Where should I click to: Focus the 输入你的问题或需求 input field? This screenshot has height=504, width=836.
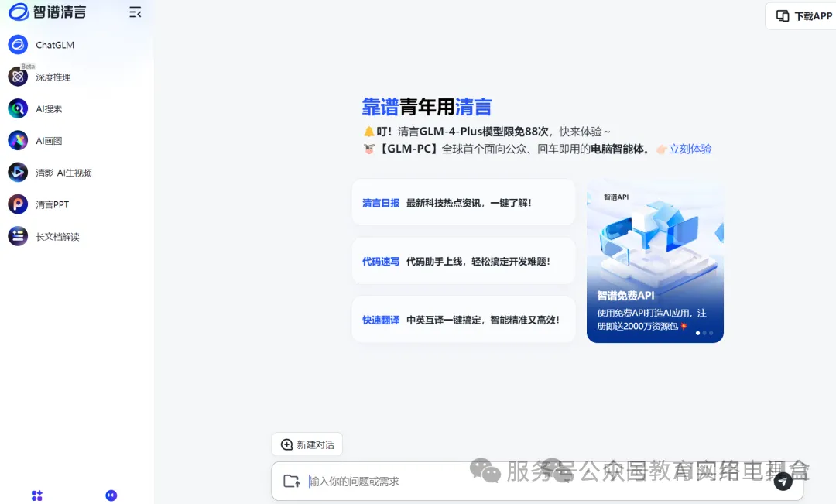[x=537, y=481]
